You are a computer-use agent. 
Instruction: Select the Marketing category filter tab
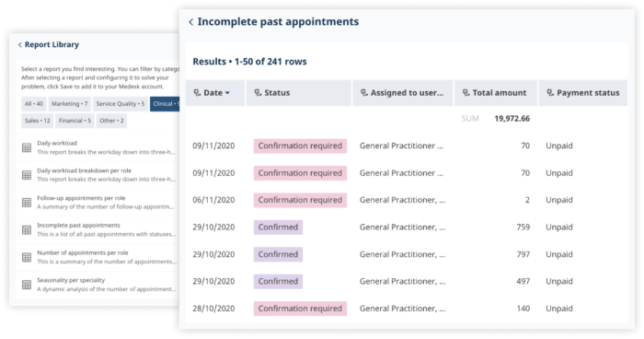point(69,104)
